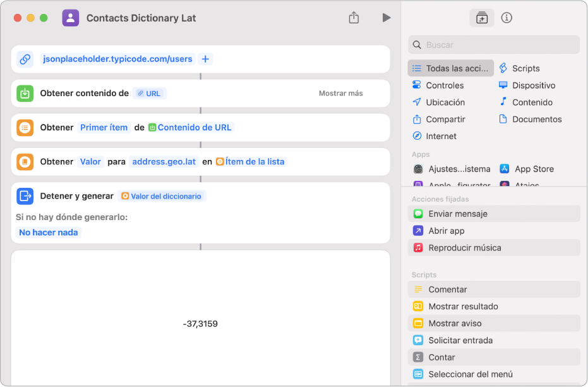Viewport: 588px width, 387px height.
Task: Add the Mostrar aviso action
Action: pyautogui.click(x=494, y=323)
